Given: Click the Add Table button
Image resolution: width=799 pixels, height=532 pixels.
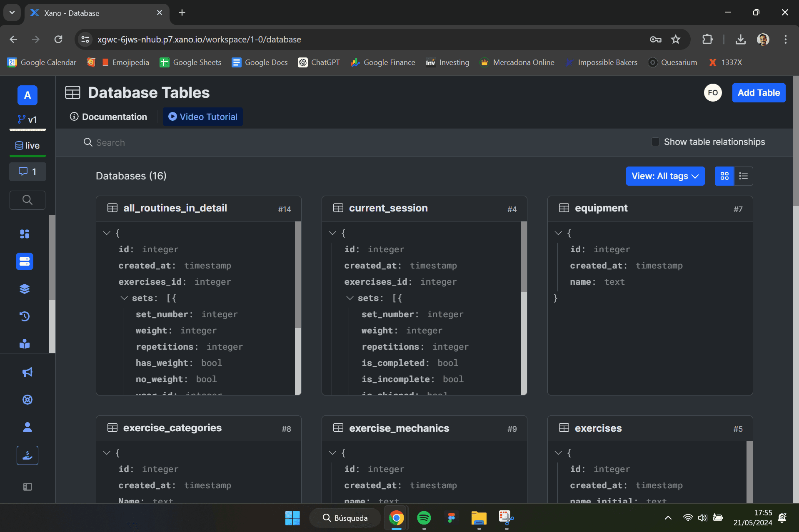Looking at the screenshot, I should [759, 93].
